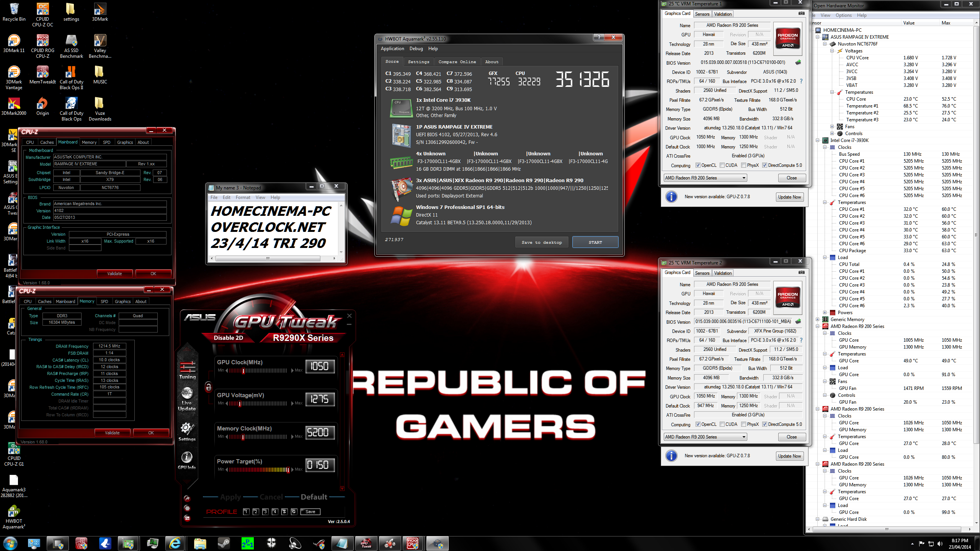Switch to Settings tab in HWBOT Aquamark
The width and height of the screenshot is (980, 551).
(418, 62)
